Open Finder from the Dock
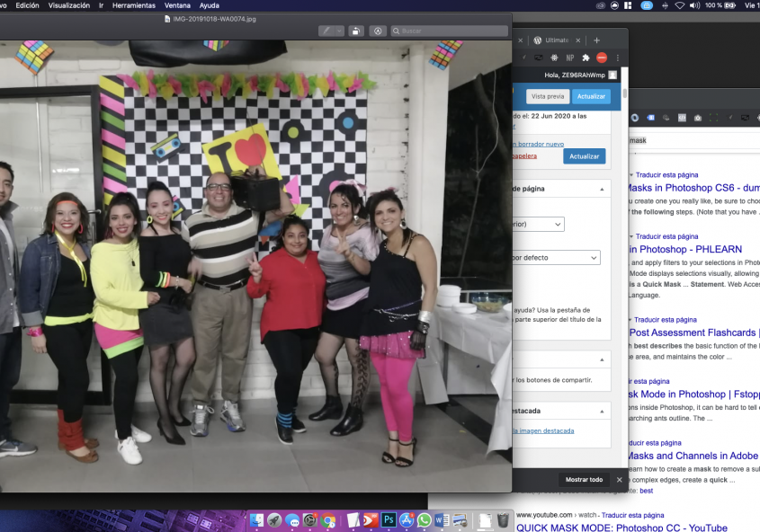The height and width of the screenshot is (532, 760). tap(256, 520)
